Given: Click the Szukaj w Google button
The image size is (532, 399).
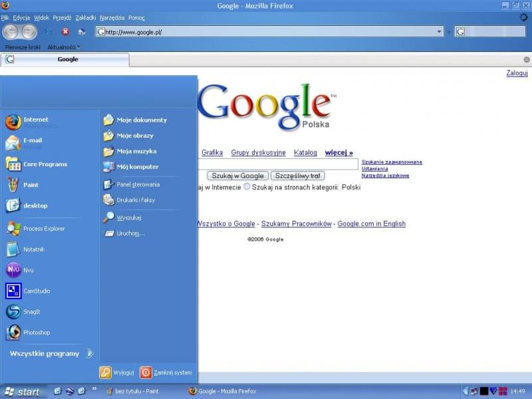Looking at the screenshot, I should point(237,176).
